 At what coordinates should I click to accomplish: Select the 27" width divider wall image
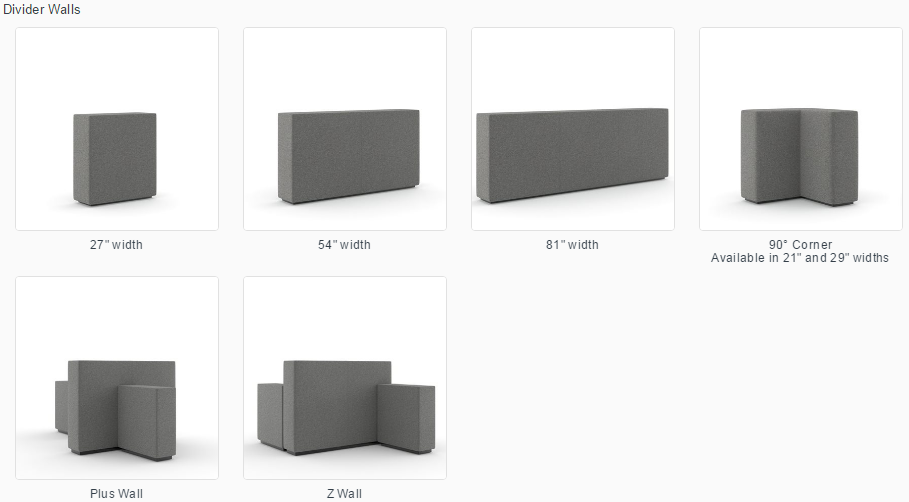117,129
